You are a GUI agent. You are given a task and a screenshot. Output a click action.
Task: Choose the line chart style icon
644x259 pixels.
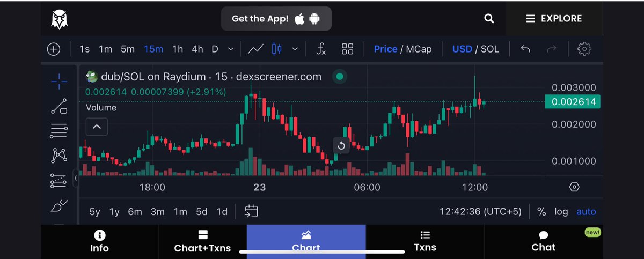[255, 49]
